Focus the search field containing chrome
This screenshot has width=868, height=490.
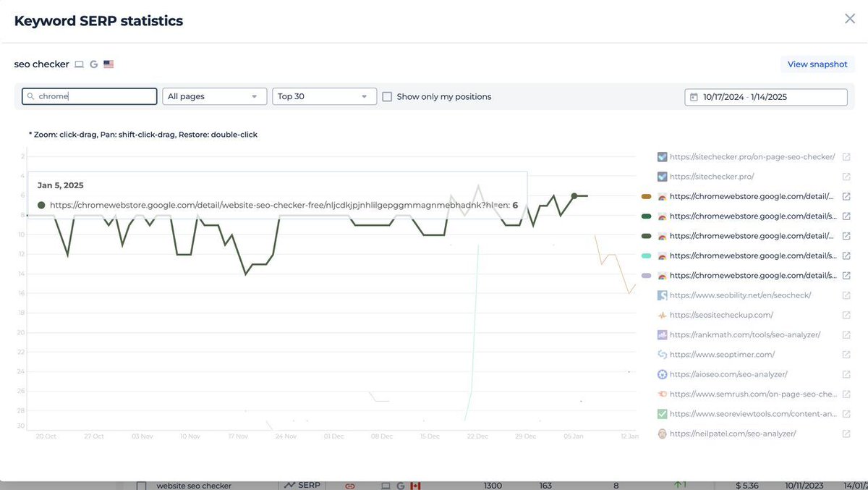point(89,96)
